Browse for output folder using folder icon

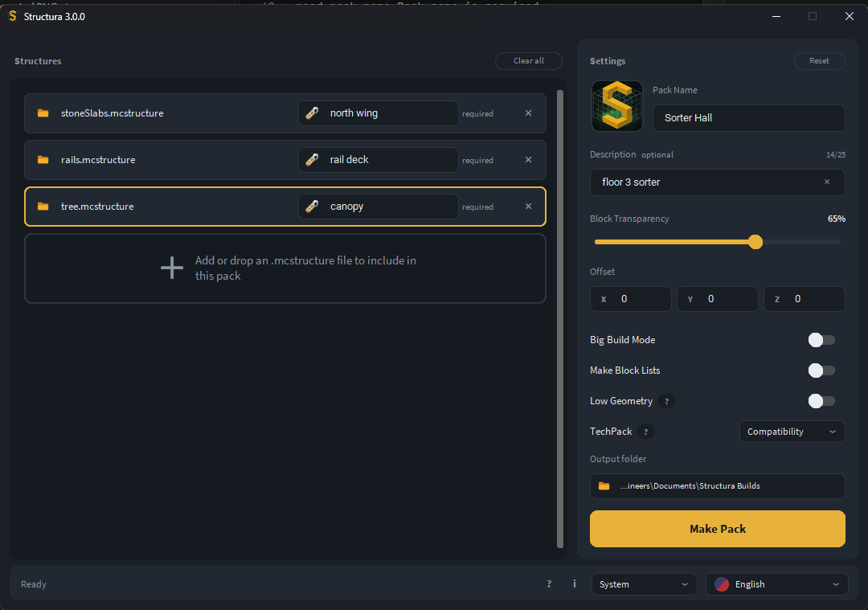(x=604, y=486)
